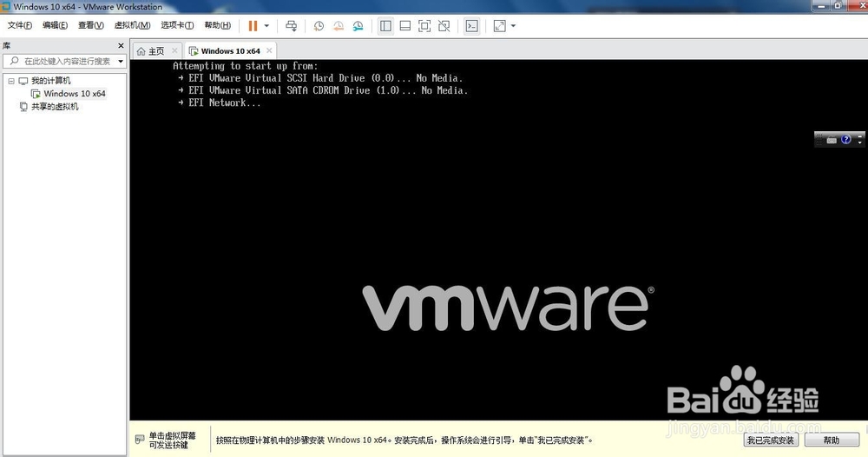This screenshot has width=868, height=457.
Task: Click the 帮助 button in install bar
Action: (x=832, y=440)
